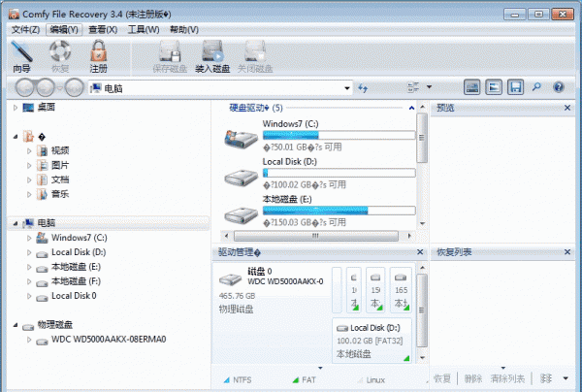Open the view options dropdown arrow
Viewport: 582px width, 392px height.
[x=429, y=87]
